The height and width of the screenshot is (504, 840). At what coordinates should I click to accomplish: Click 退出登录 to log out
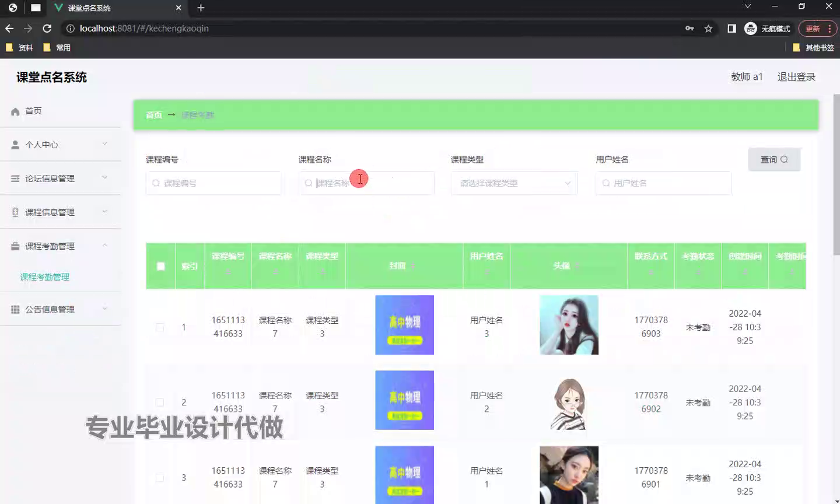[796, 77]
